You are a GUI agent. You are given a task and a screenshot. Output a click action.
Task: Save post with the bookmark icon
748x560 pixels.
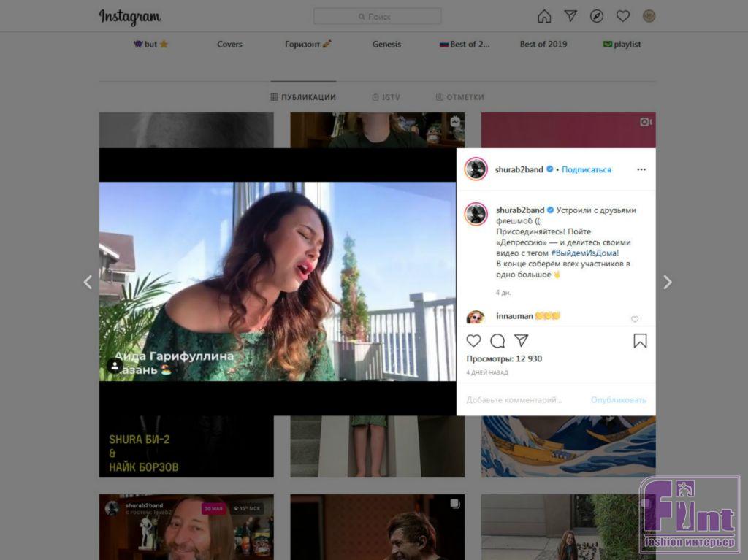tap(640, 341)
